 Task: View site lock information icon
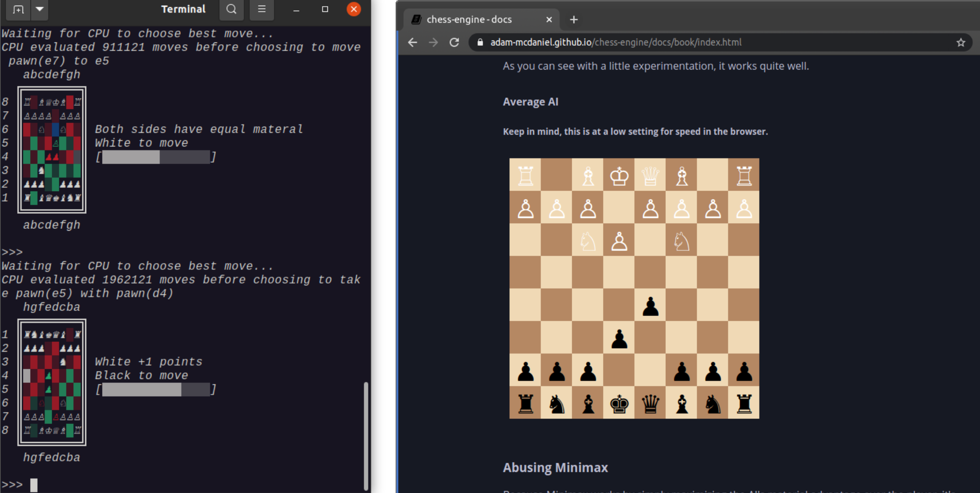(480, 42)
